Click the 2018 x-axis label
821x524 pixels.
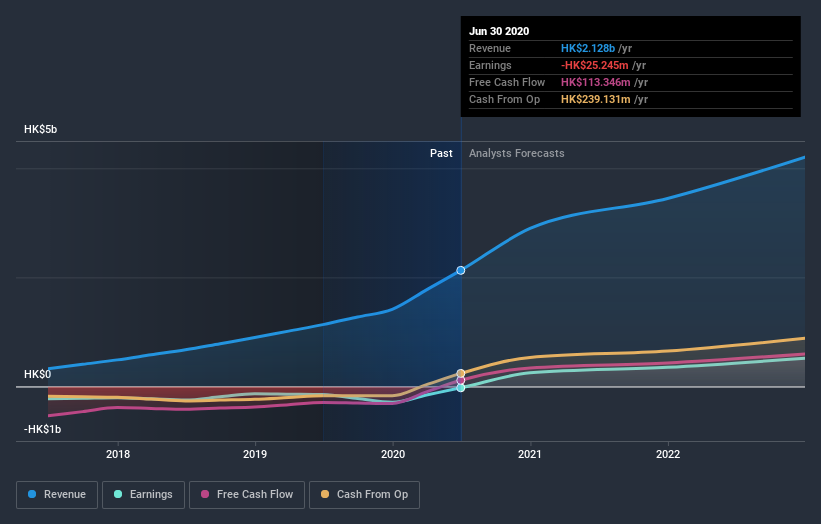(x=118, y=454)
